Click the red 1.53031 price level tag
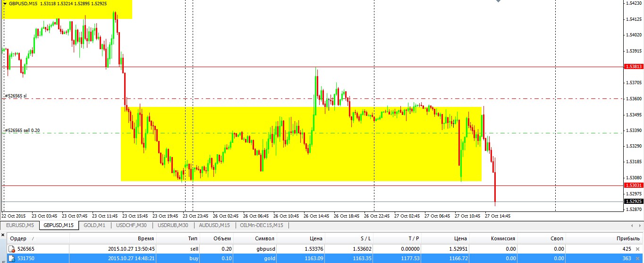Screen dimensions: 644x263 [x=633, y=185]
